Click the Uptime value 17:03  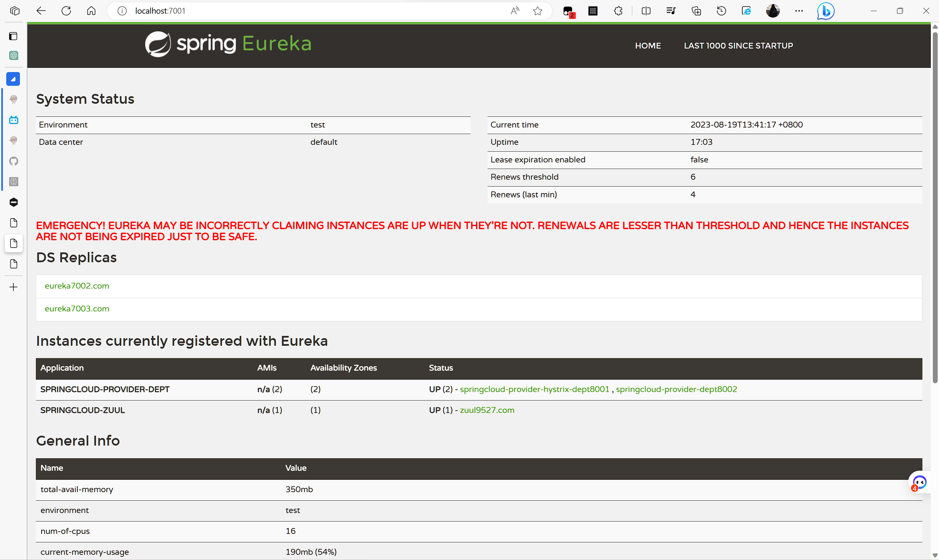tap(701, 142)
